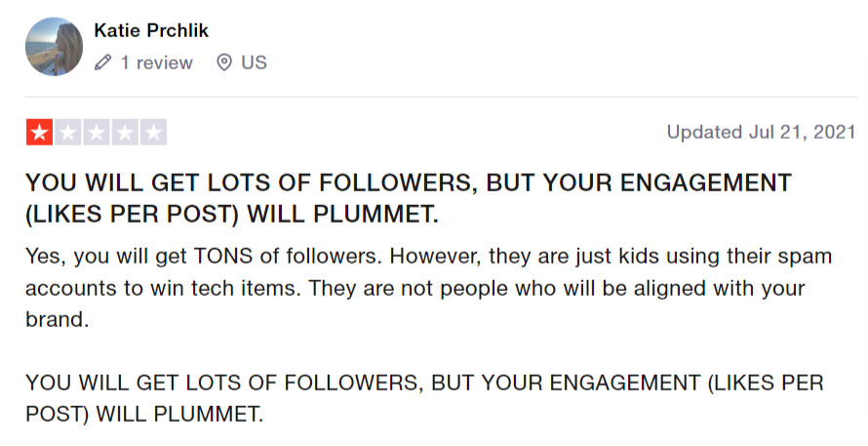Click the pencil review-count icon

103,62
